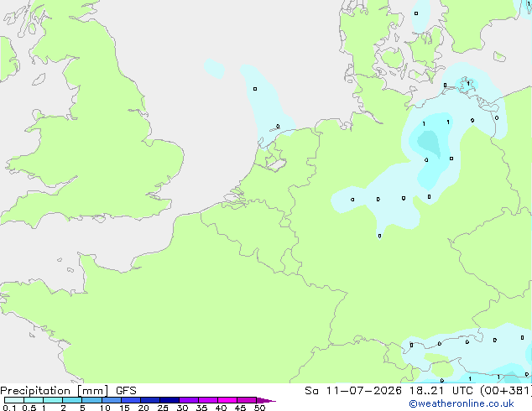Click the '0.1' legend scale label

9,408
